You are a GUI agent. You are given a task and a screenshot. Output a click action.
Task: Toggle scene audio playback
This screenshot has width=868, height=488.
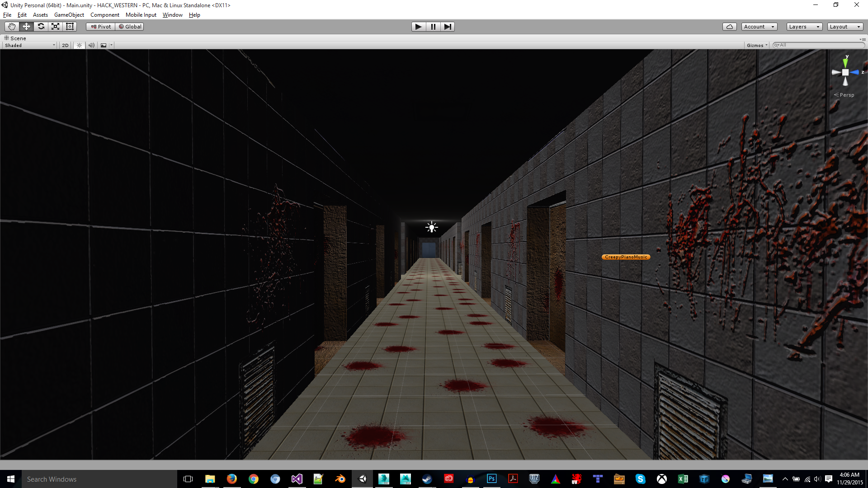click(91, 45)
